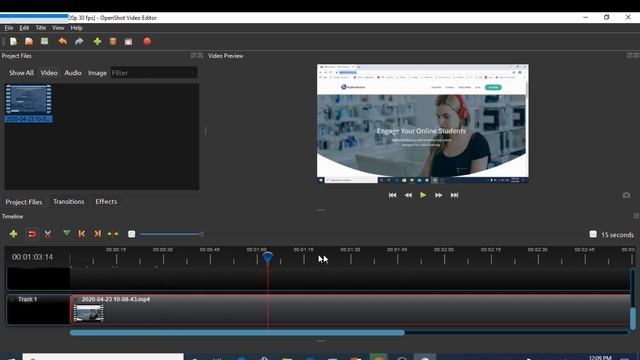Select the 2020-04-23 10-08-43.mp4 clip on Track 1
The height and width of the screenshot is (360, 640).
pos(350,310)
